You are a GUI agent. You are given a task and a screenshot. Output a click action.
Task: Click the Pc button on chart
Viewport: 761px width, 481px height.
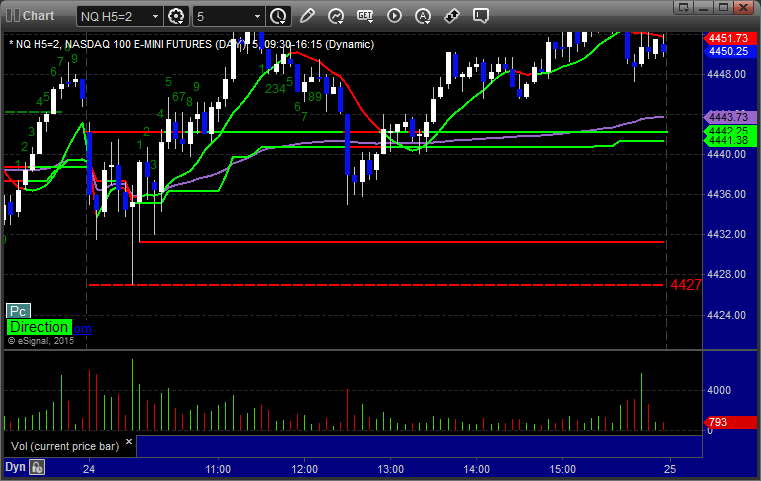pos(18,311)
